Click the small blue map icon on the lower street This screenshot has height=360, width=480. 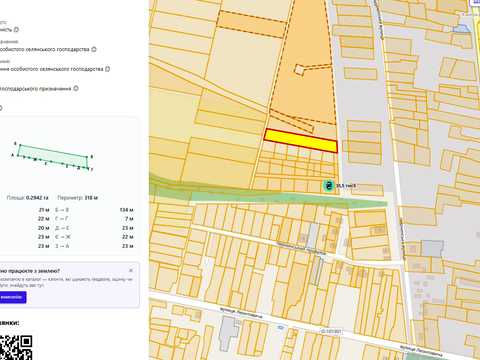pos(281,328)
